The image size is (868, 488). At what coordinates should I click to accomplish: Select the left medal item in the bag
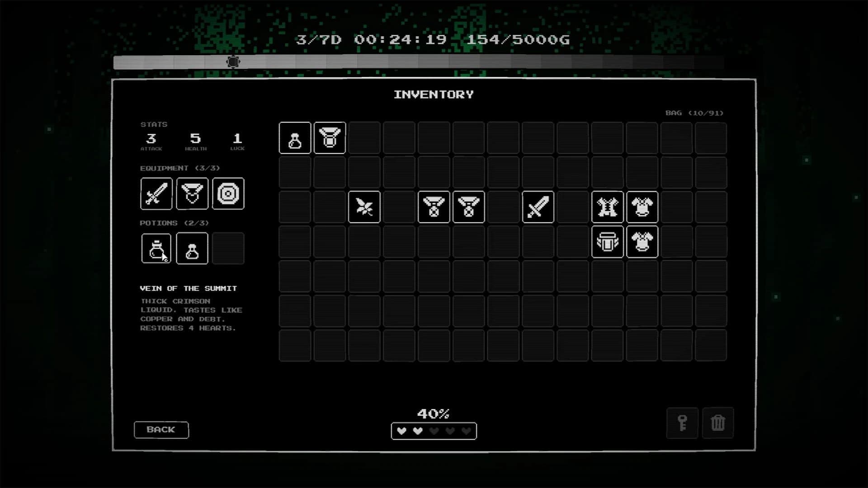[434, 207]
